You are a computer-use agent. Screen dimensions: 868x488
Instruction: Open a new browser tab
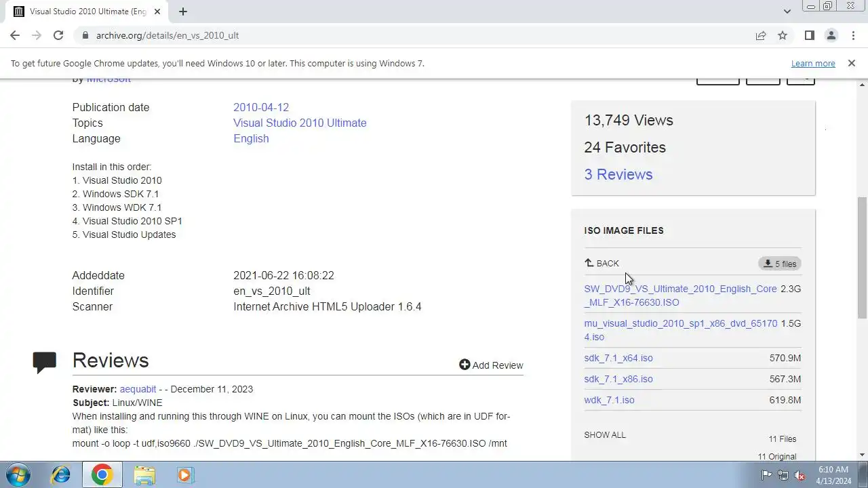(183, 12)
